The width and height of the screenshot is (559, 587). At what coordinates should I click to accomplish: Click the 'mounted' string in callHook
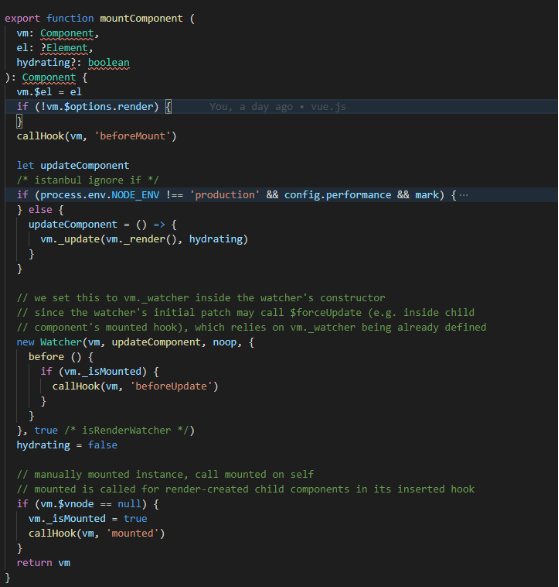point(133,533)
